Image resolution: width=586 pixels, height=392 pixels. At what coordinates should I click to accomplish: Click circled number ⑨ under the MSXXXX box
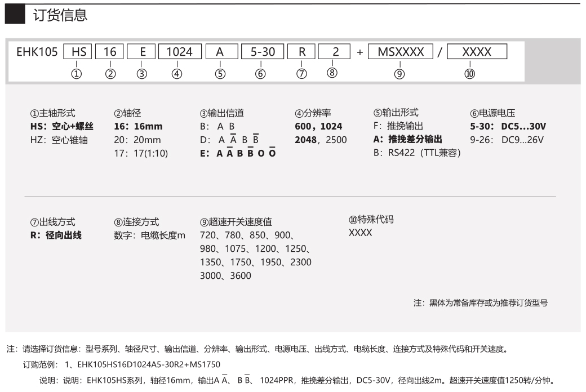(399, 74)
